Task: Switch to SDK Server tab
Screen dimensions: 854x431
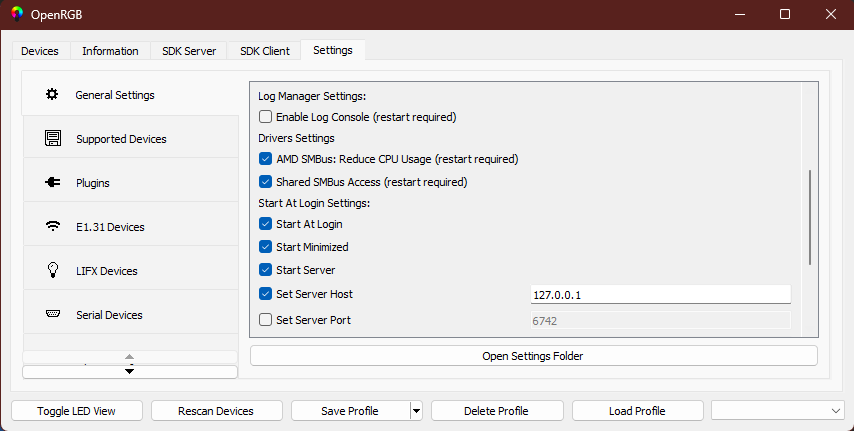Action: (189, 51)
